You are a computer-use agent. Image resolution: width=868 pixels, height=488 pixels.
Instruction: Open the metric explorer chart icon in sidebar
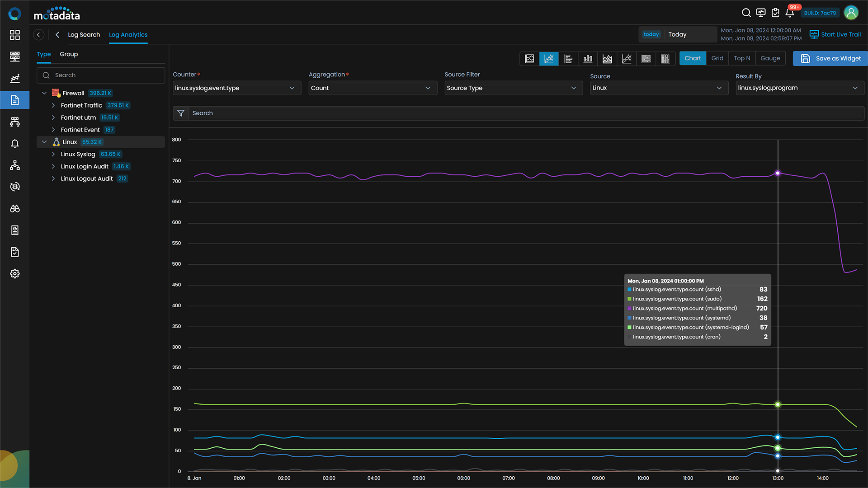coord(15,78)
